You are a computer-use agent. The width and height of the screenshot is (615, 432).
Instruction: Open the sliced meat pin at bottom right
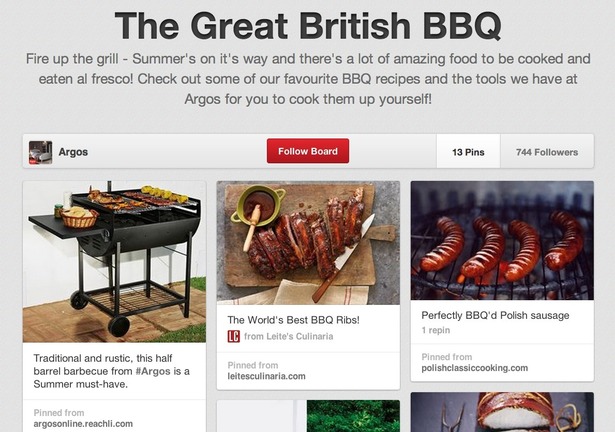[502, 412]
